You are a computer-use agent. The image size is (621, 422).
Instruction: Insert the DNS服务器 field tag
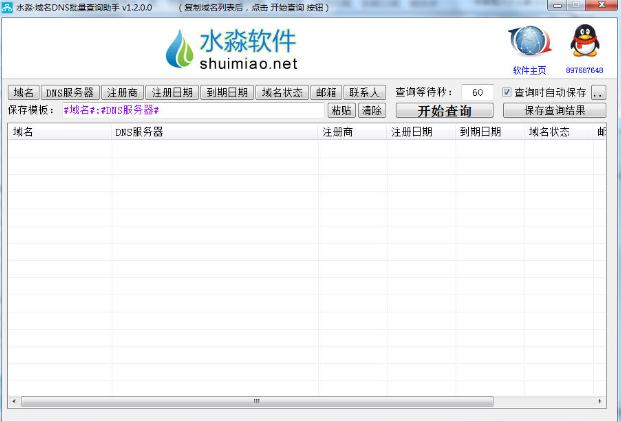tap(70, 92)
